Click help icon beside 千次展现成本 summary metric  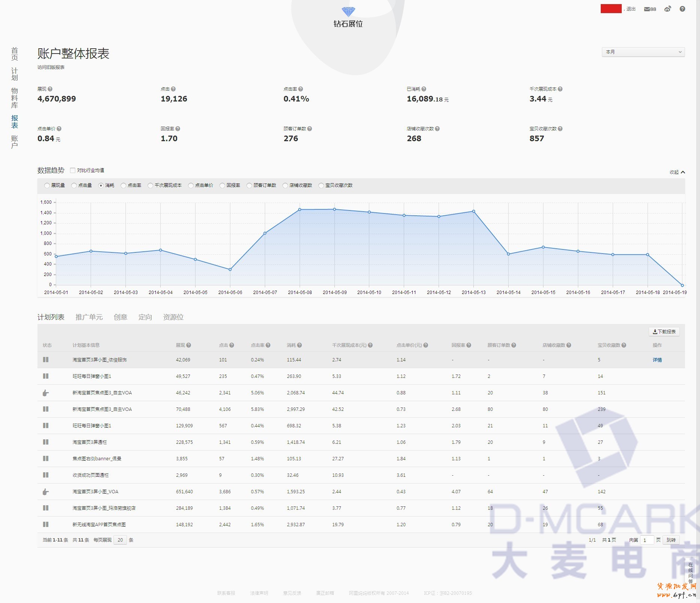click(560, 89)
